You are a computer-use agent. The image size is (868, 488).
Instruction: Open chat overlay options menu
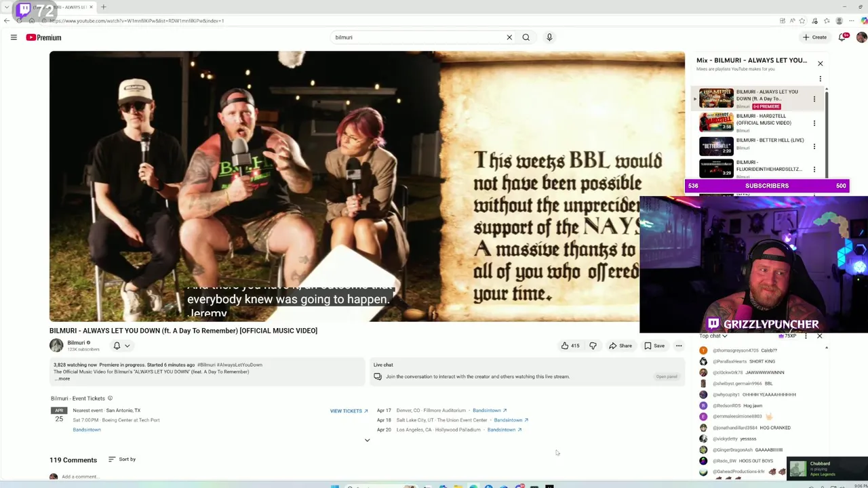click(x=806, y=336)
